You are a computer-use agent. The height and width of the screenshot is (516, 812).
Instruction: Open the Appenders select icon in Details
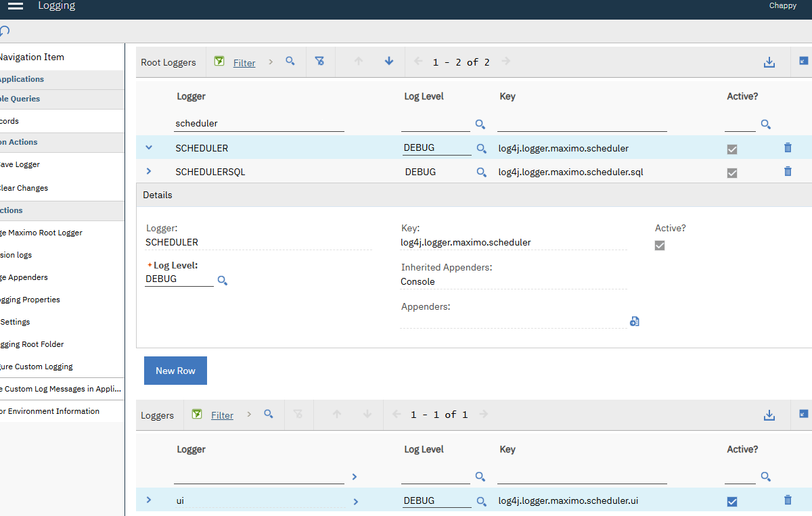pos(635,321)
